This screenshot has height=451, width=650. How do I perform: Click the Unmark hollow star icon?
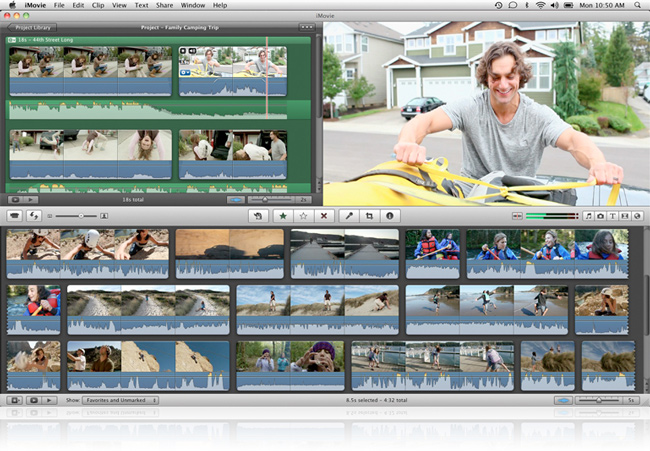point(303,215)
